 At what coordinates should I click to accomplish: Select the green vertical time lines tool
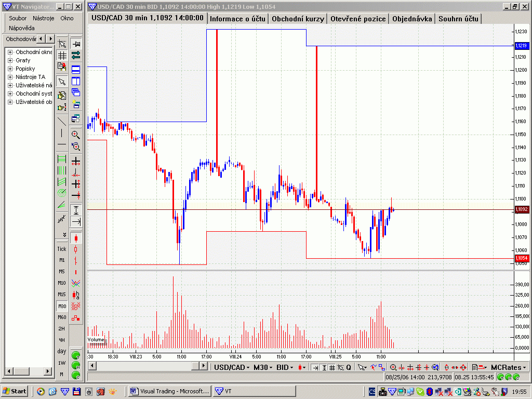pos(62,170)
